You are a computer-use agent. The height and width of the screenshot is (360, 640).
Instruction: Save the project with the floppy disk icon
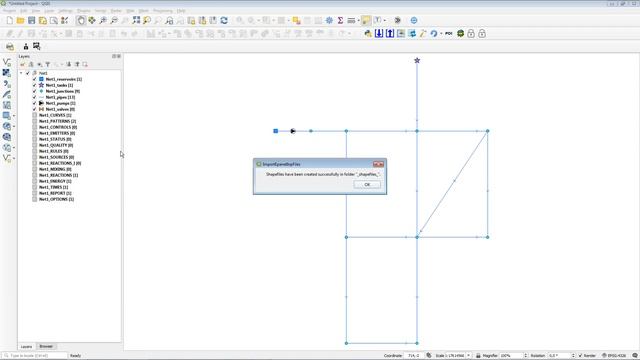31,20
